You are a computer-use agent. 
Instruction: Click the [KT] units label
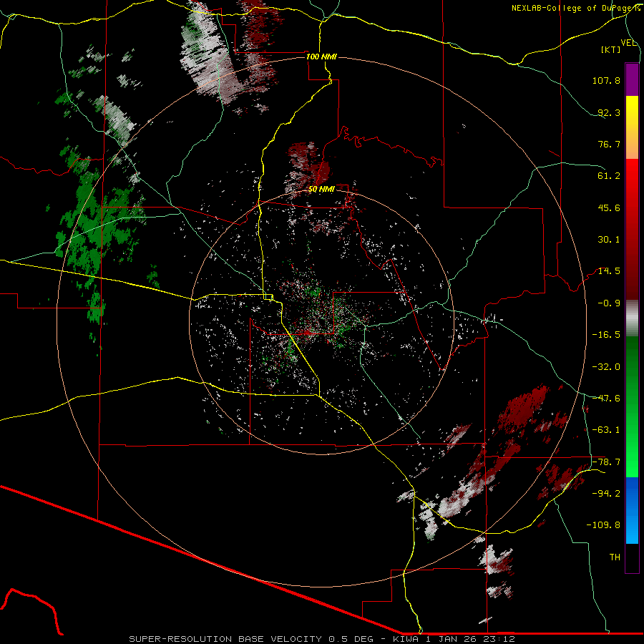pyautogui.click(x=611, y=49)
